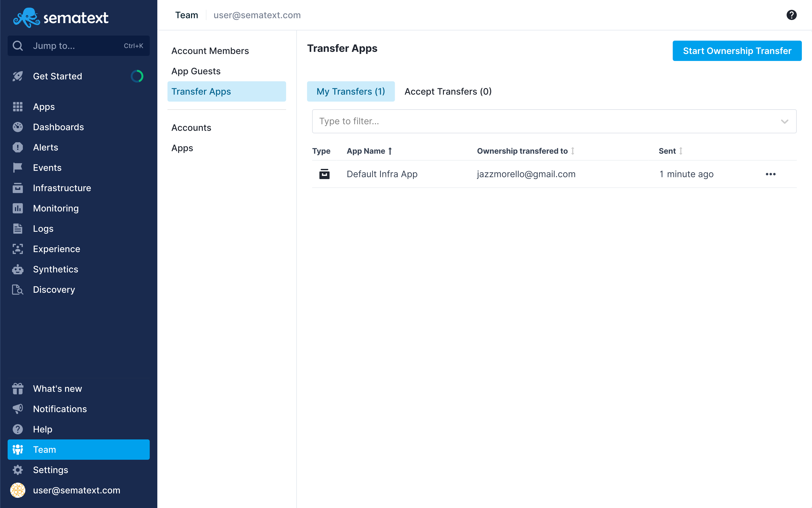
Task: Click the 1 minute ago sent cell
Action: point(686,174)
